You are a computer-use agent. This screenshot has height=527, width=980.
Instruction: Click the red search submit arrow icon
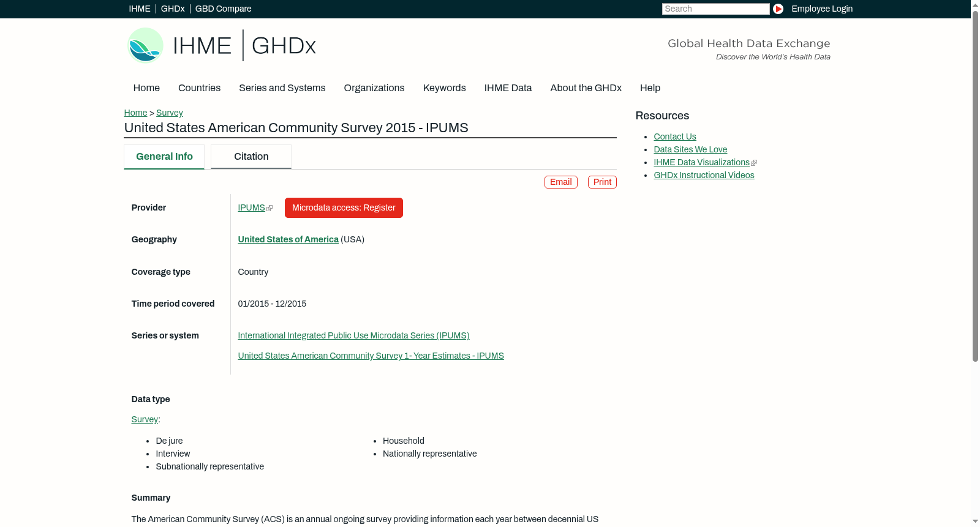[778, 9]
